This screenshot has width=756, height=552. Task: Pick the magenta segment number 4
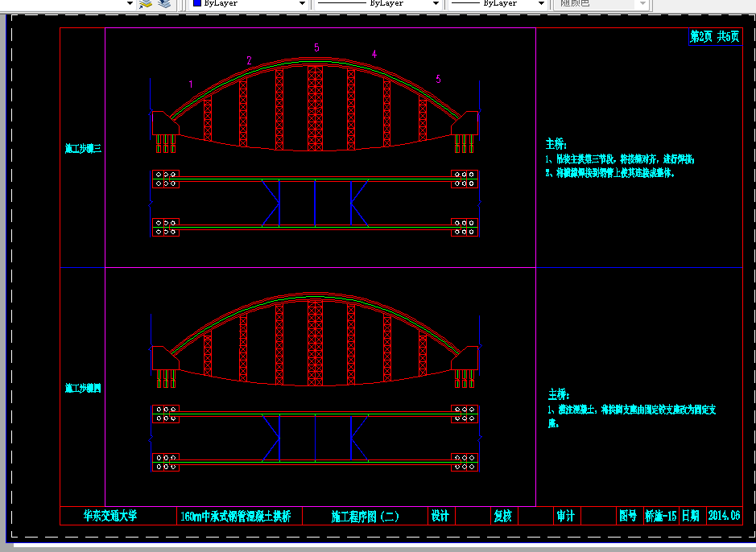pos(374,55)
